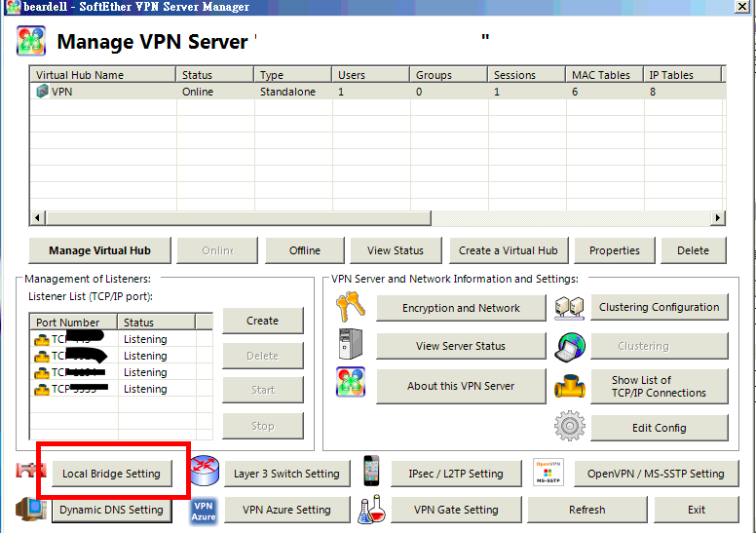756x533 pixels.
Task: Click the Port Number column header
Action: (x=74, y=323)
